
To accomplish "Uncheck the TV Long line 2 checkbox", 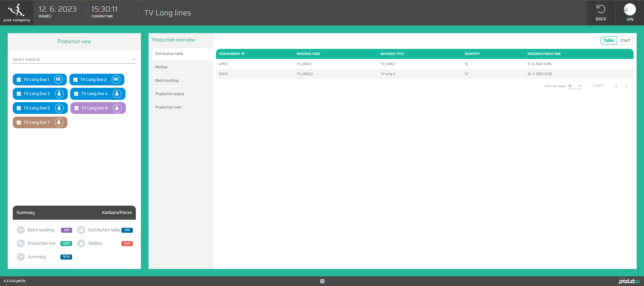I will (x=75, y=80).
